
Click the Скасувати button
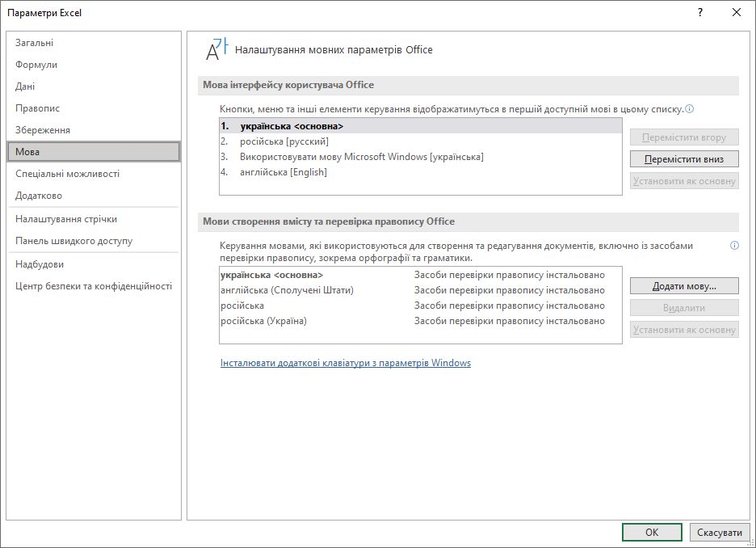click(x=720, y=532)
